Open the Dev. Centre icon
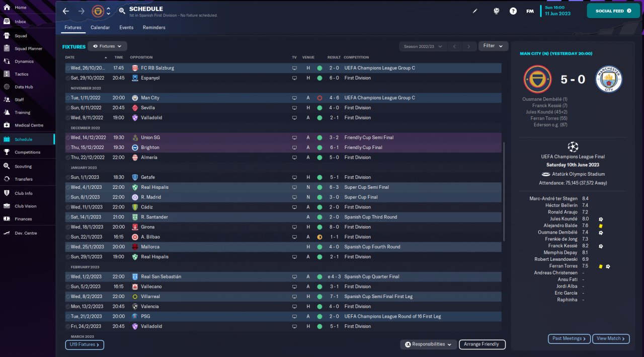Viewport: 644px width, 357px height. pos(7,233)
